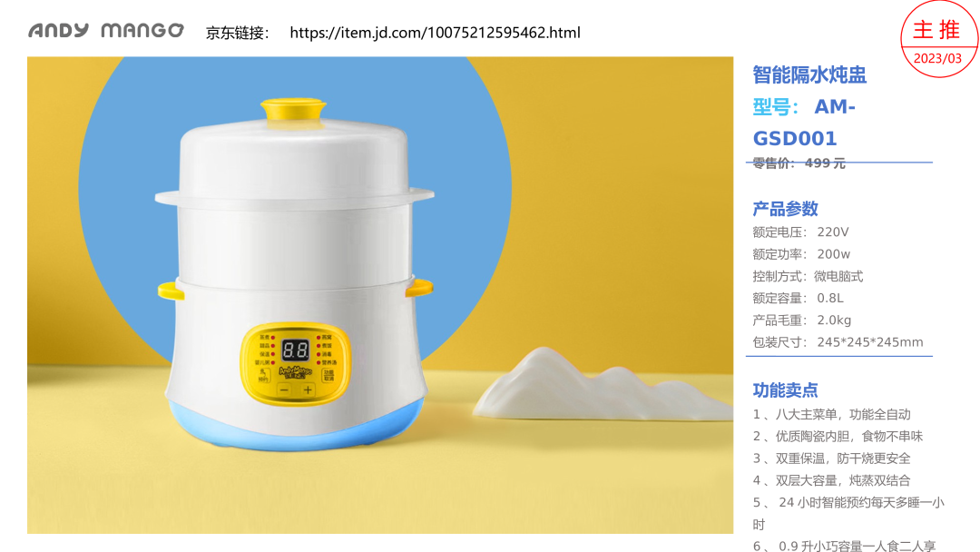The width and height of the screenshot is (980, 552).
Task: Click the white mountain-shaped ornament
Action: coord(602,385)
